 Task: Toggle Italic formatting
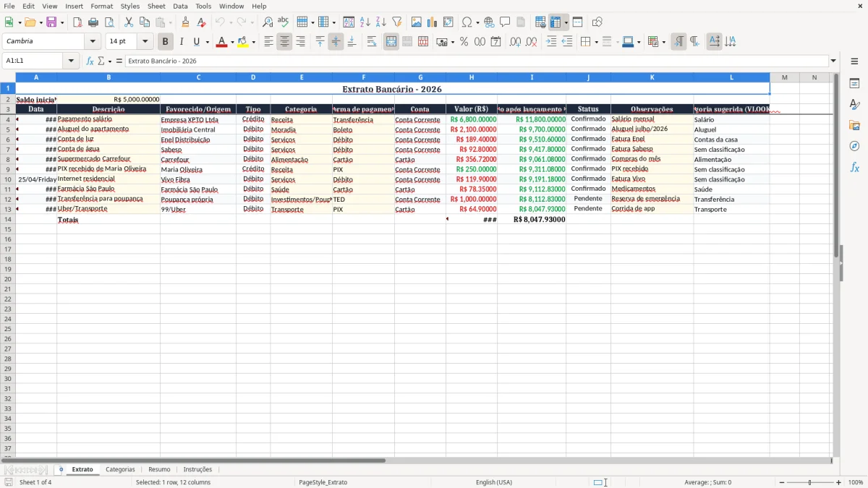[x=182, y=42]
